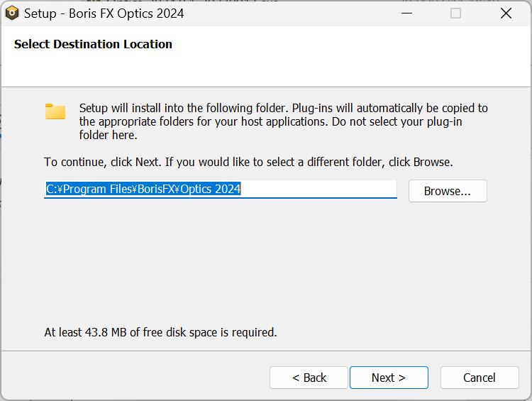This screenshot has width=532, height=401.
Task: Click the 43.8 MB free disk space notice
Action: pyautogui.click(x=160, y=332)
